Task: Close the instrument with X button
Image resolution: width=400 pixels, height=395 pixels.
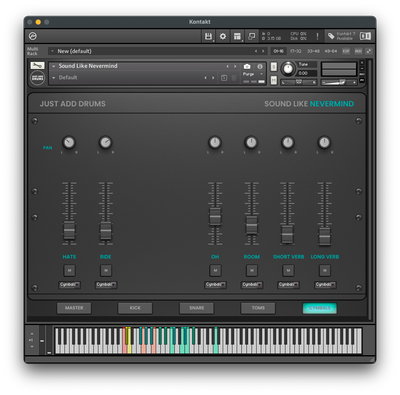Action: click(362, 62)
